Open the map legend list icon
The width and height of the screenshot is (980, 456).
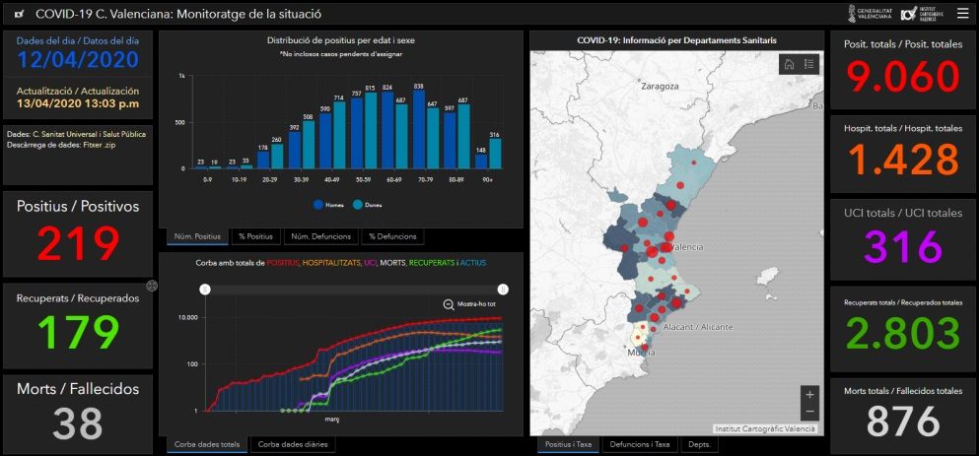pyautogui.click(x=809, y=65)
